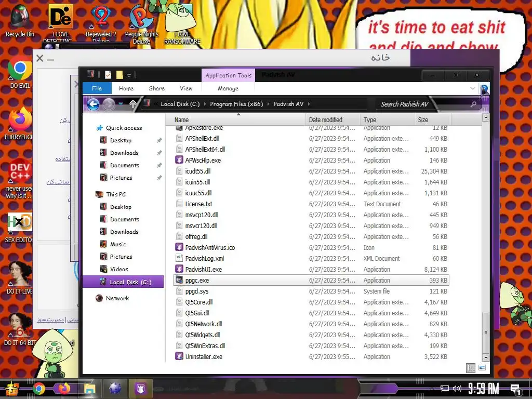Open Chrome shortcut labeled DO EVIL
This screenshot has height=399, width=532.
pyautogui.click(x=20, y=72)
